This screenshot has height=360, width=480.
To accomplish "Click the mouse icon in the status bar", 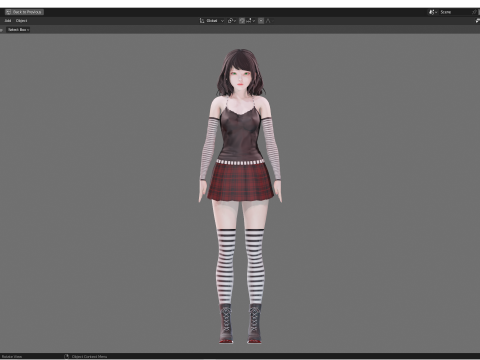I will 66,356.
